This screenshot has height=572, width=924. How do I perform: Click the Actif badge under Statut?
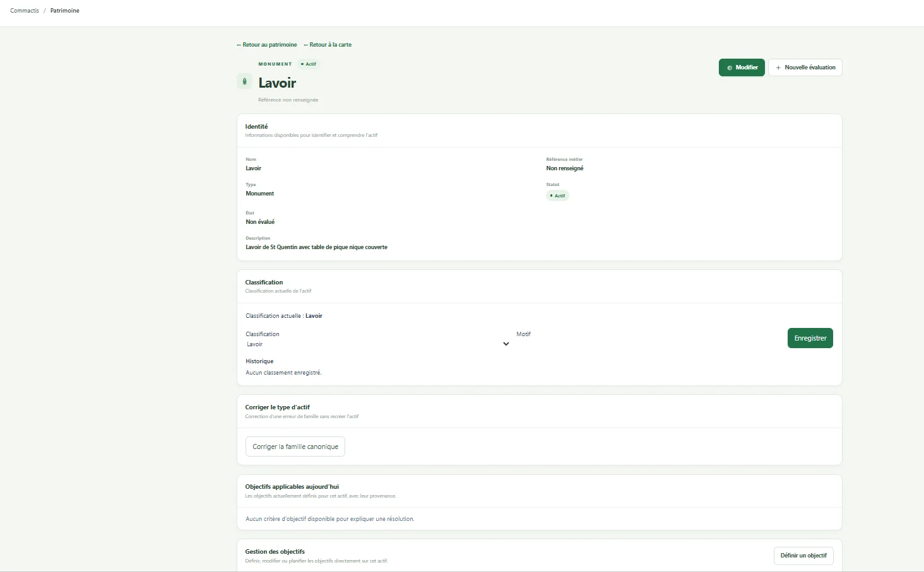pyautogui.click(x=557, y=196)
